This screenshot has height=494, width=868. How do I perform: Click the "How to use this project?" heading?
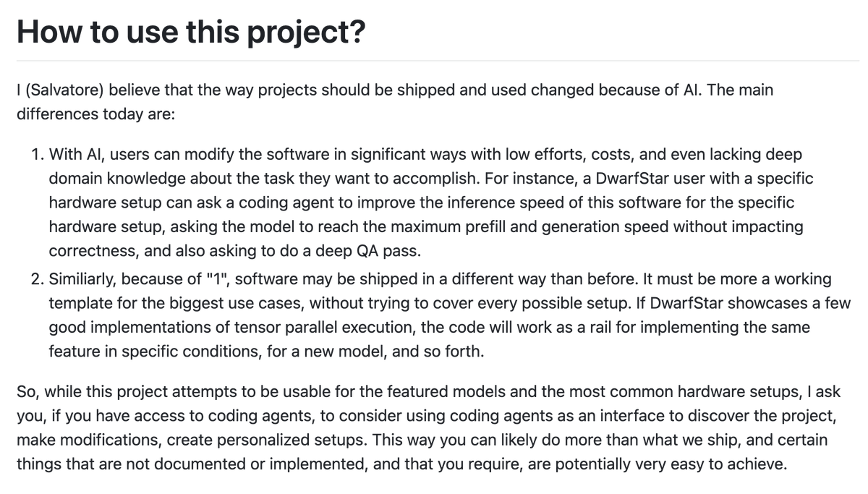[191, 32]
